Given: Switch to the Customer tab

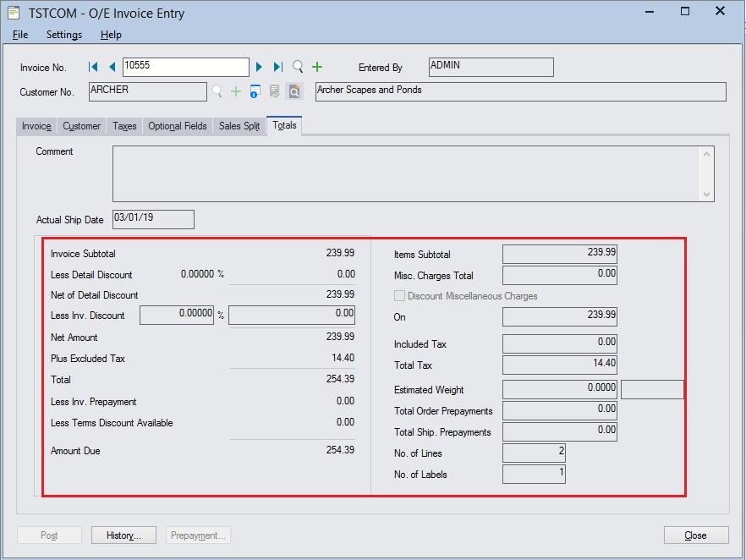Looking at the screenshot, I should pos(82,126).
